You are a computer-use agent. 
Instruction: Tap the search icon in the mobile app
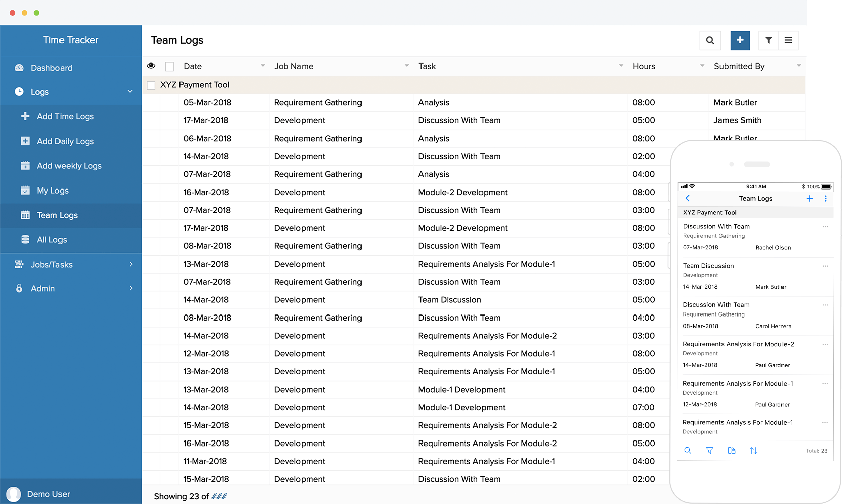pyautogui.click(x=688, y=450)
